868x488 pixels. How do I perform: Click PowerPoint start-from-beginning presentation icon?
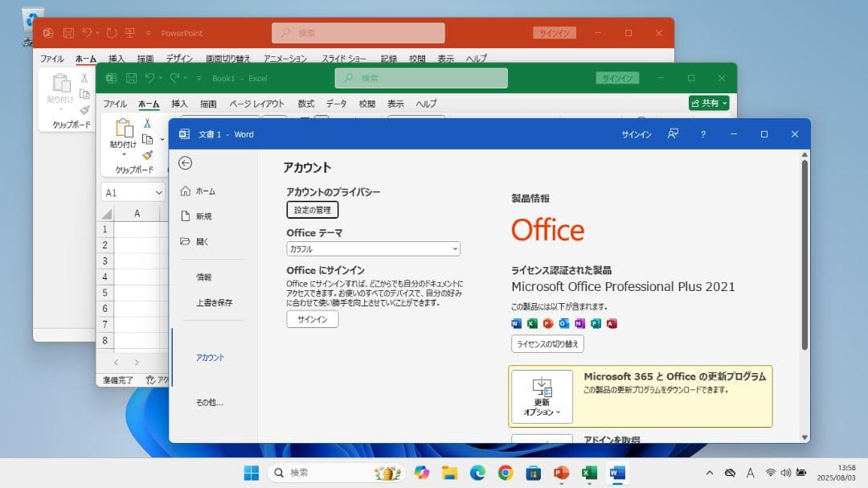[x=130, y=33]
